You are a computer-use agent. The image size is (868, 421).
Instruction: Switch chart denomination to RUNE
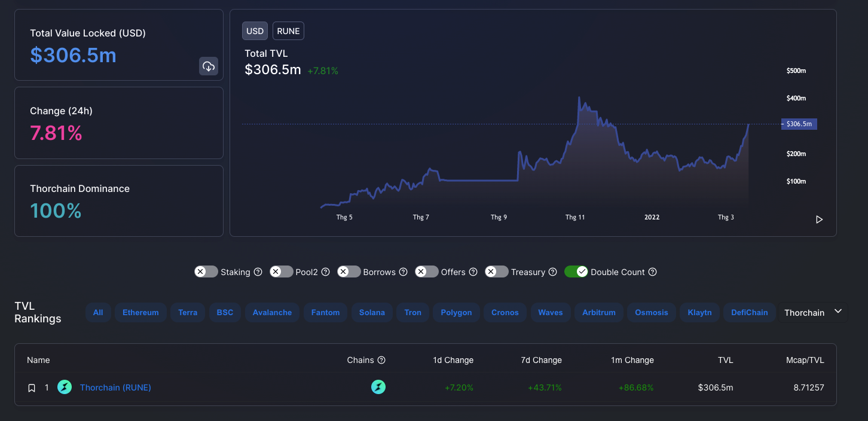coord(289,31)
